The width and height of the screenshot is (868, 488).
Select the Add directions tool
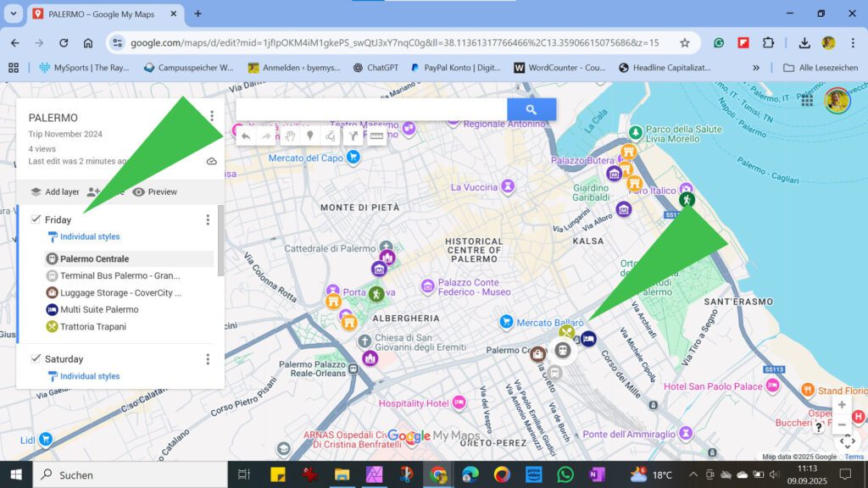[x=353, y=136]
